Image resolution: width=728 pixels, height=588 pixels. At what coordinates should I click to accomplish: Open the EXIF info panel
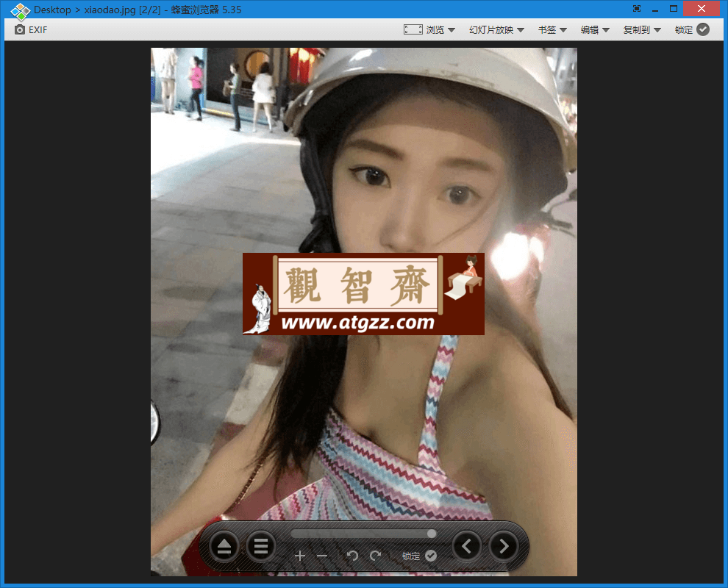(31, 29)
